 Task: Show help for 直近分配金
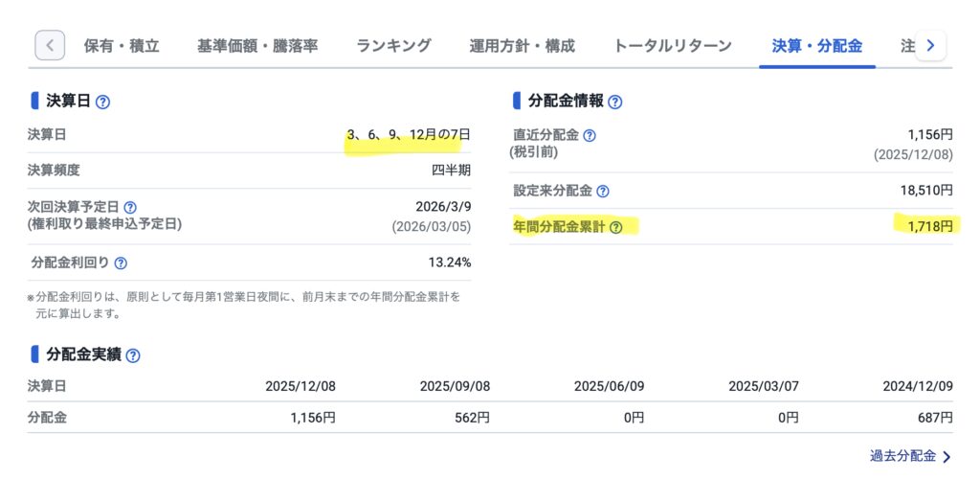point(590,136)
